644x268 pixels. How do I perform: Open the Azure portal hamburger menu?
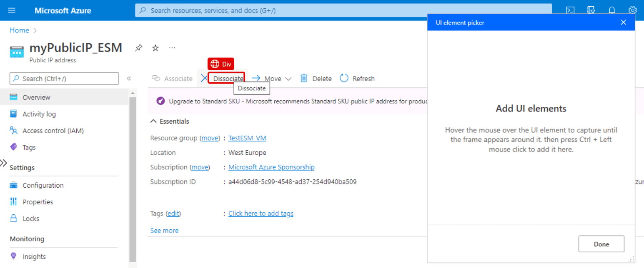(12, 10)
